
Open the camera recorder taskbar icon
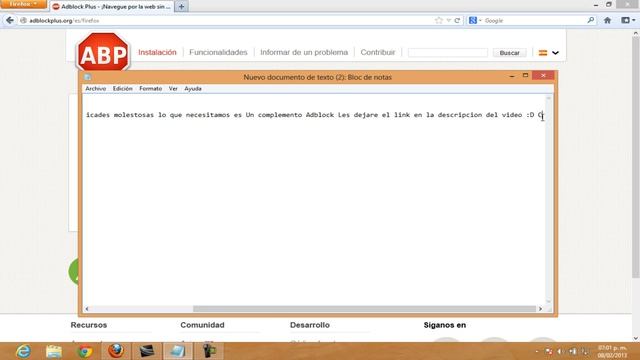pos(209,351)
